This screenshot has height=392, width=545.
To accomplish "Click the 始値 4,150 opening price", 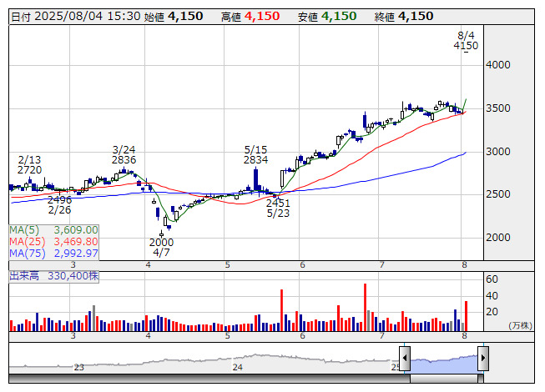I will (x=174, y=17).
